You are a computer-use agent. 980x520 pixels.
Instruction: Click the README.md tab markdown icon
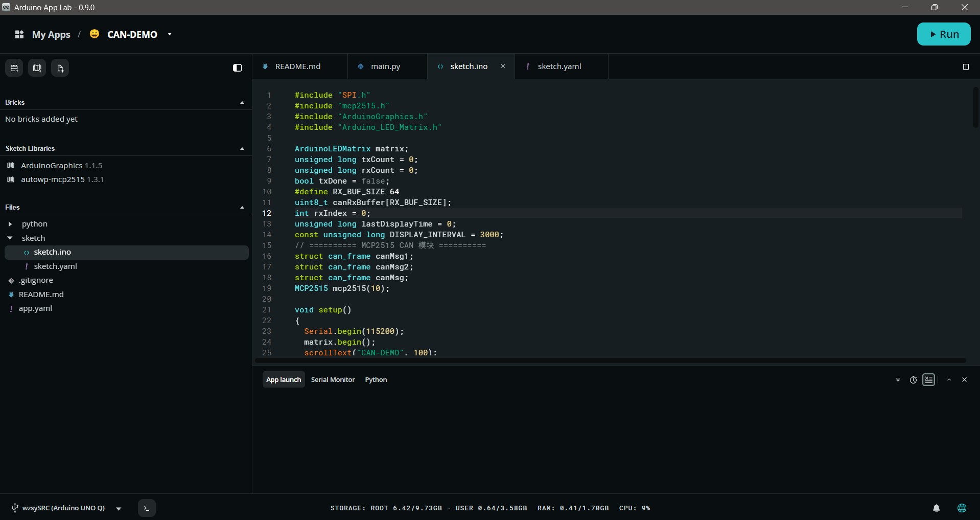265,66
